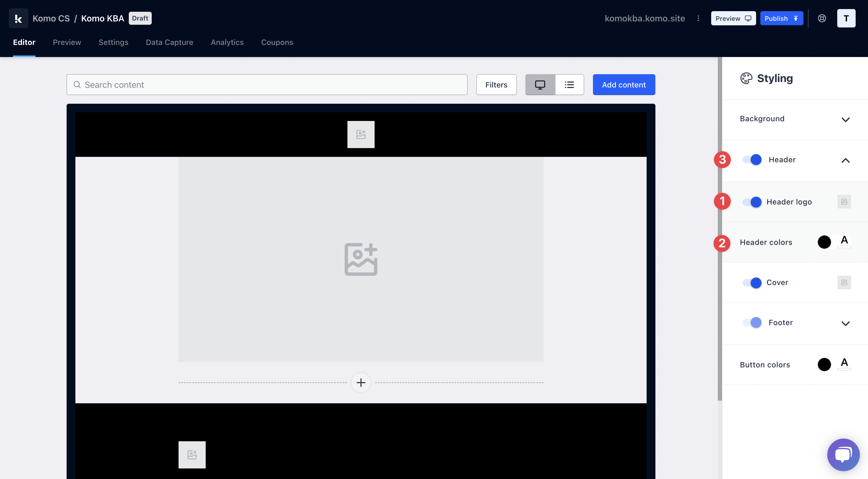Toggle the Header switch
The image size is (868, 479).
click(x=752, y=160)
